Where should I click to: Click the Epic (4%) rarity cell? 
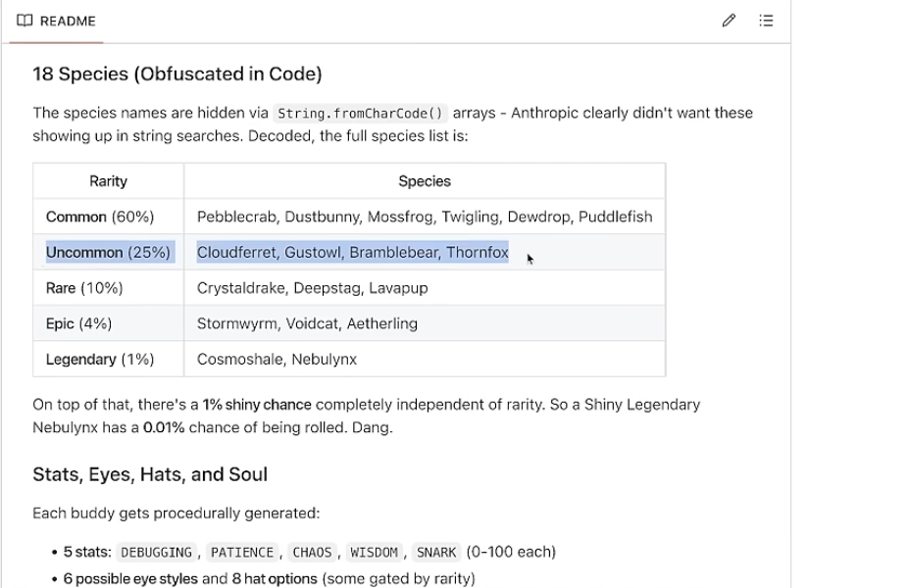[x=78, y=323]
